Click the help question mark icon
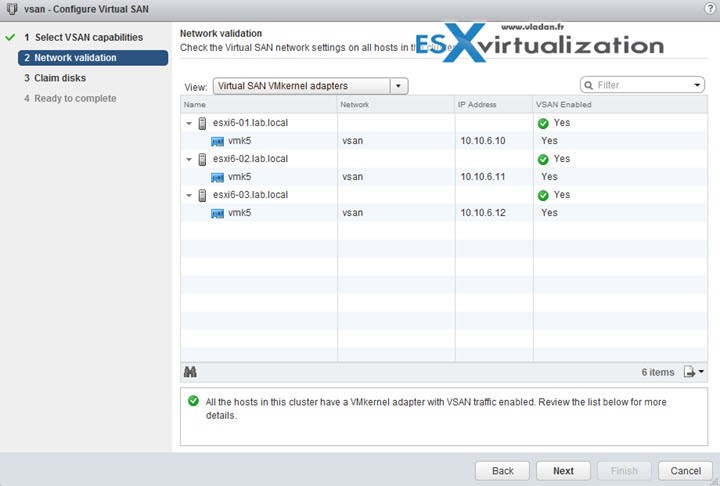720x486 pixels. click(x=710, y=9)
